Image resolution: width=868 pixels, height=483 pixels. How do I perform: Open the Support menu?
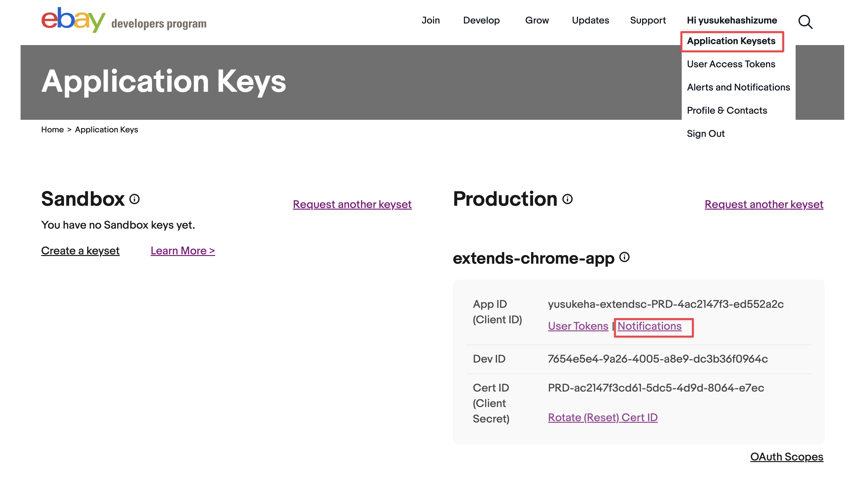coord(648,20)
